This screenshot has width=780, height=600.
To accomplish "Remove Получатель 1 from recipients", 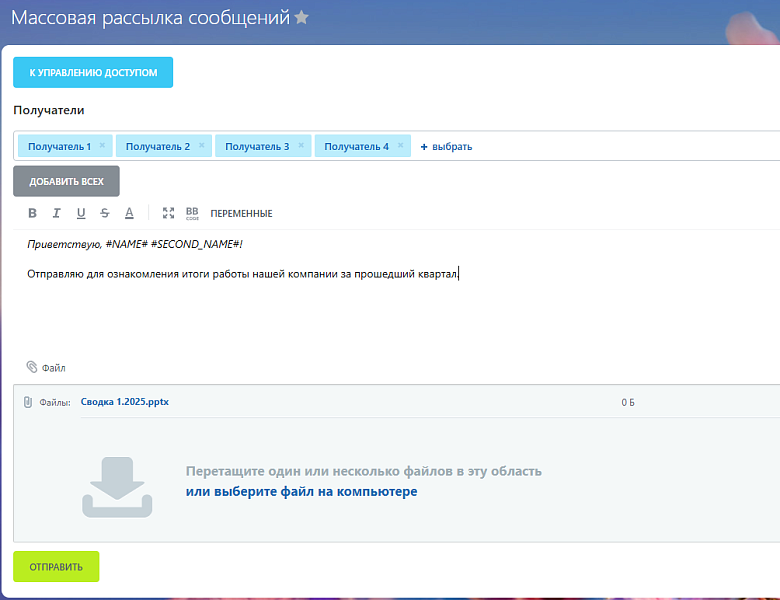I will pyautogui.click(x=102, y=145).
